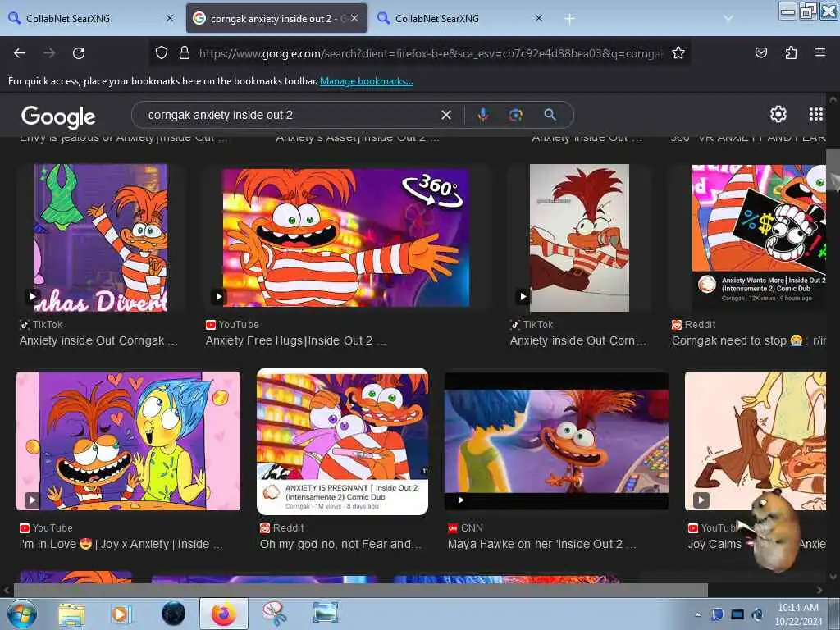Screen dimensions: 840x630
Task: Open 'Oh my god no, not Fear and' title
Action: tap(340, 545)
